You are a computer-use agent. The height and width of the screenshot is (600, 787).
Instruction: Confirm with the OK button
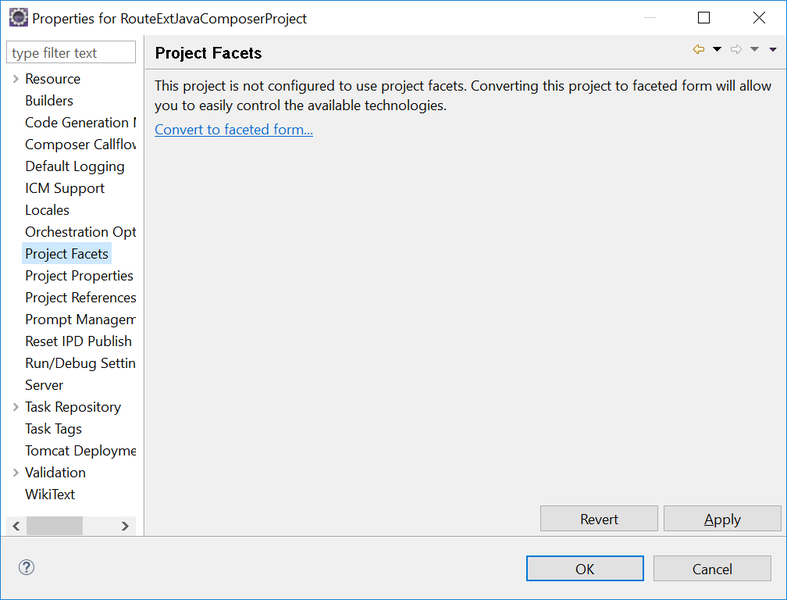585,568
